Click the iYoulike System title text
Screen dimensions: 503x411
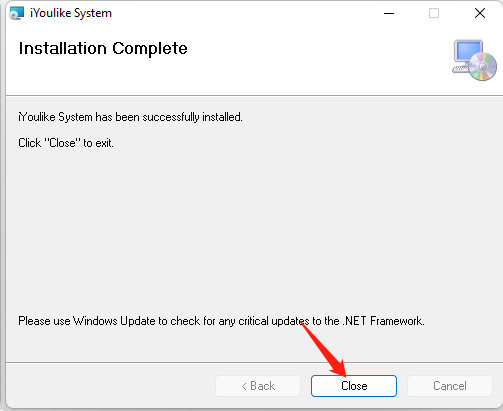(71, 13)
